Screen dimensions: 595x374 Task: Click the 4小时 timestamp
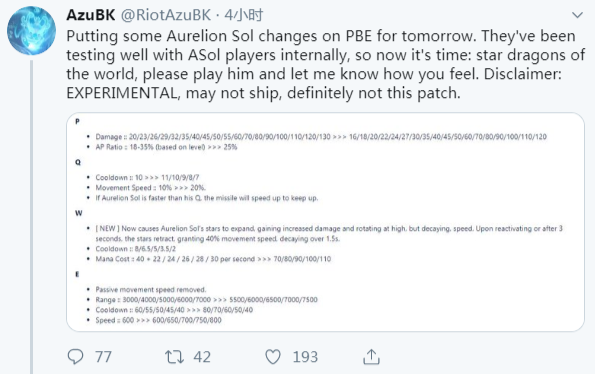[x=244, y=15]
